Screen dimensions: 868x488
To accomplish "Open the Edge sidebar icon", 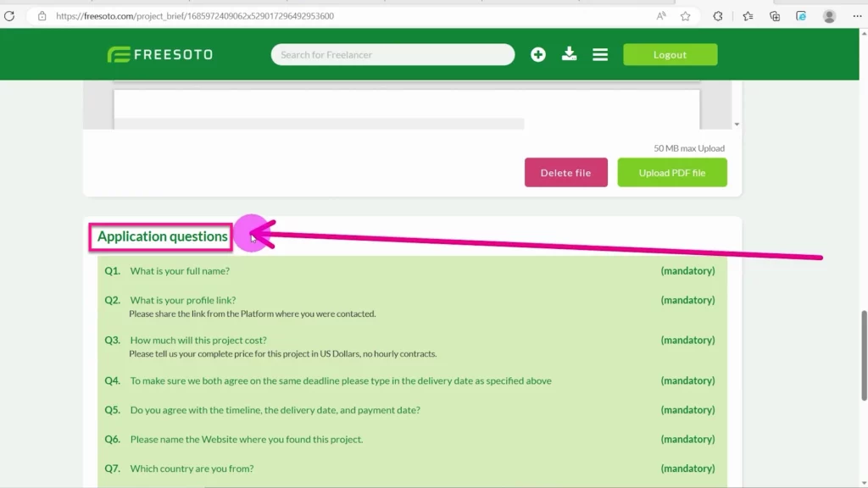I will [x=801, y=16].
